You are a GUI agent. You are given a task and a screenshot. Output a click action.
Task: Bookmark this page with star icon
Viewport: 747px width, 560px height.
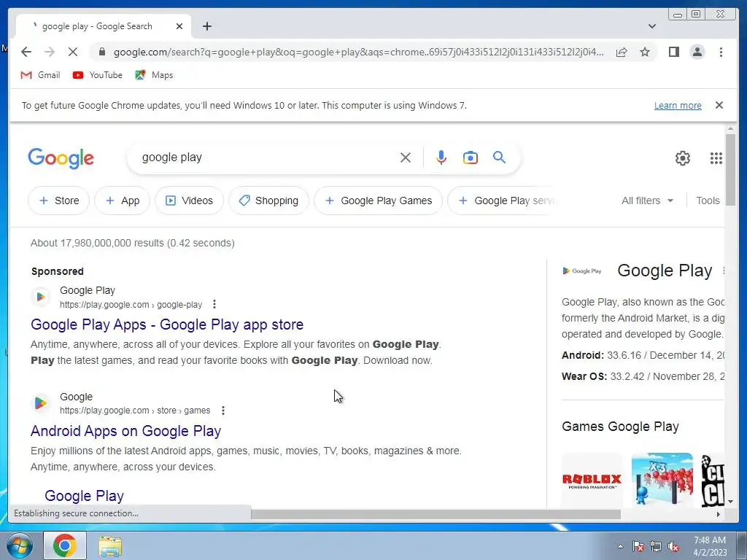[645, 52]
